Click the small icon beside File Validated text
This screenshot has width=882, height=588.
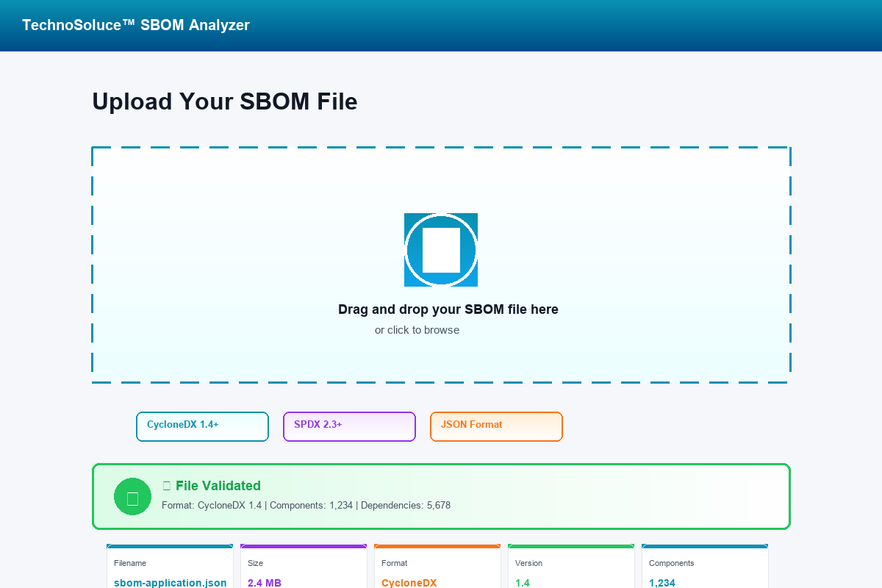pyautogui.click(x=167, y=485)
